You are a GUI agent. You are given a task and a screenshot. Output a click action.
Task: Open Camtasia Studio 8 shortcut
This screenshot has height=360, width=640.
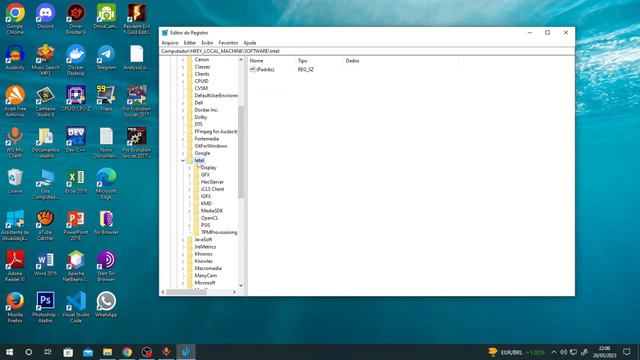pyautogui.click(x=45, y=101)
